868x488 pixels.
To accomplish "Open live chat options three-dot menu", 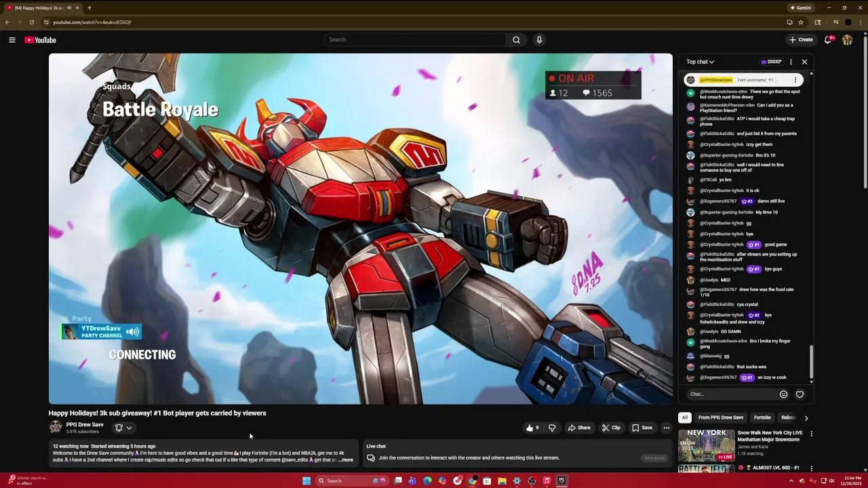I will 791,62.
